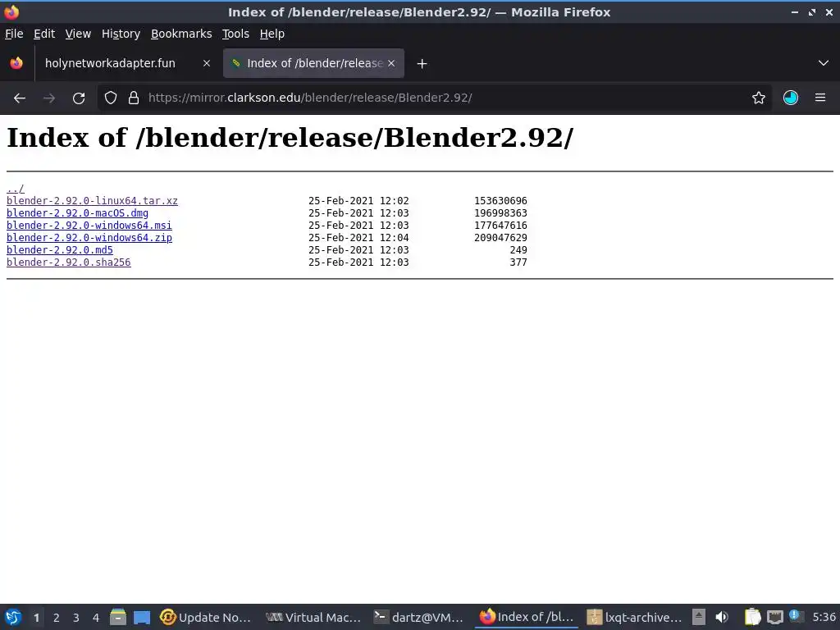This screenshot has width=840, height=630.
Task: Open the File menu
Action: coord(14,34)
